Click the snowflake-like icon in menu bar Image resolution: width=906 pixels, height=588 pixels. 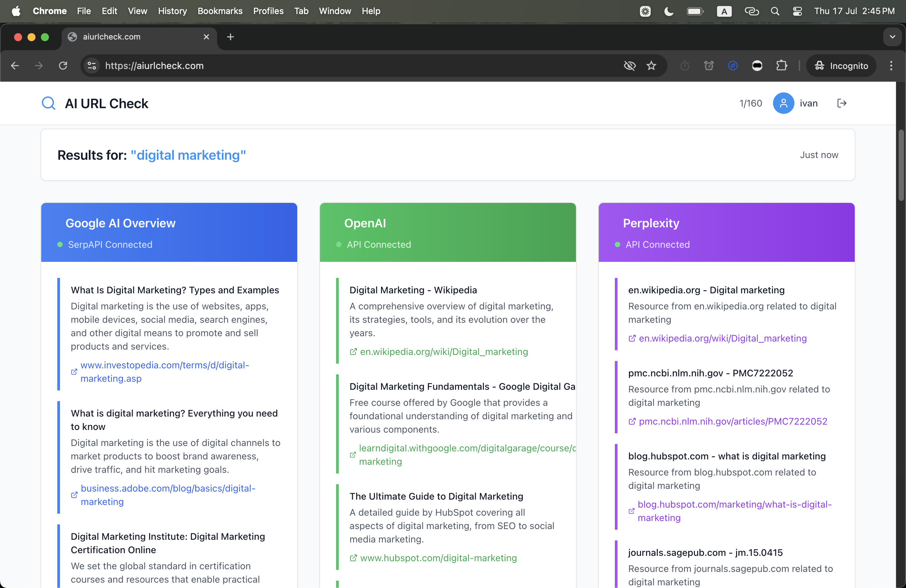645,11
